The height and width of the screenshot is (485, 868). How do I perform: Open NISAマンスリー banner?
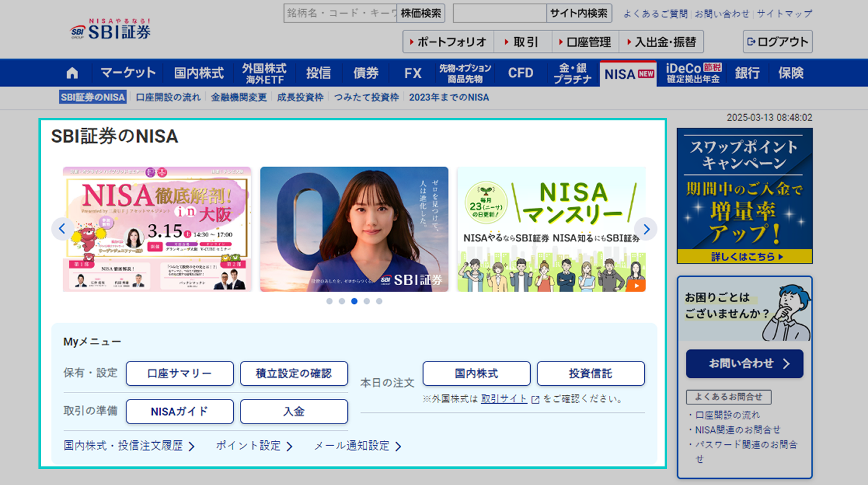click(x=551, y=229)
